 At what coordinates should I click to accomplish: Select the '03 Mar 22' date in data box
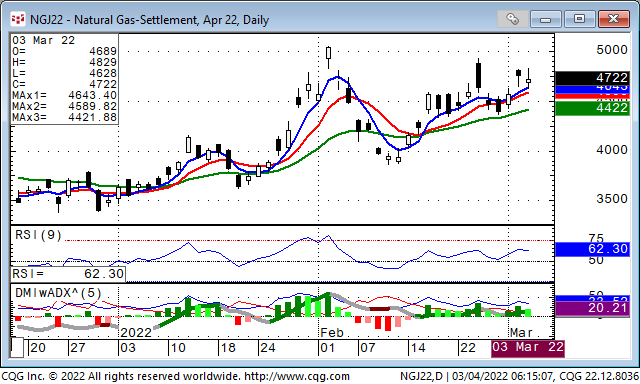43,40
